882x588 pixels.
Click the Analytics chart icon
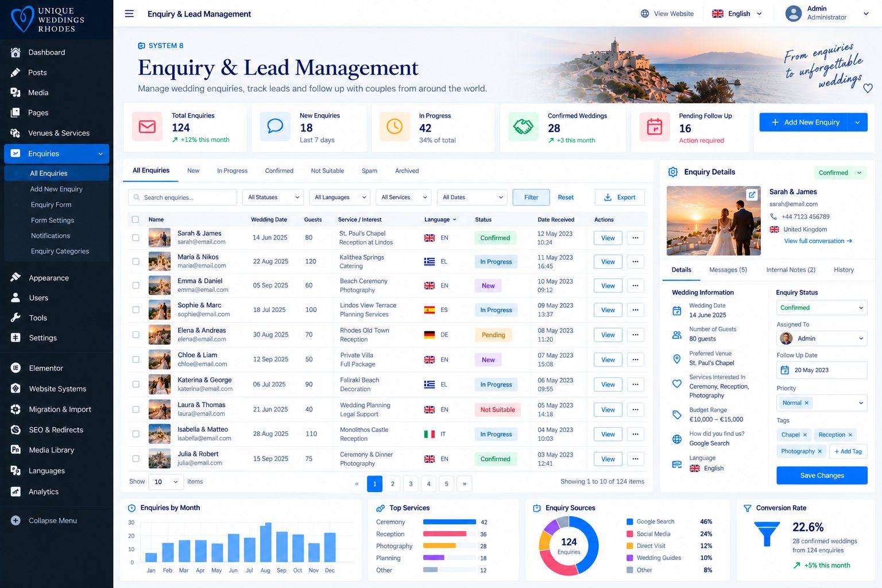pyautogui.click(x=16, y=492)
